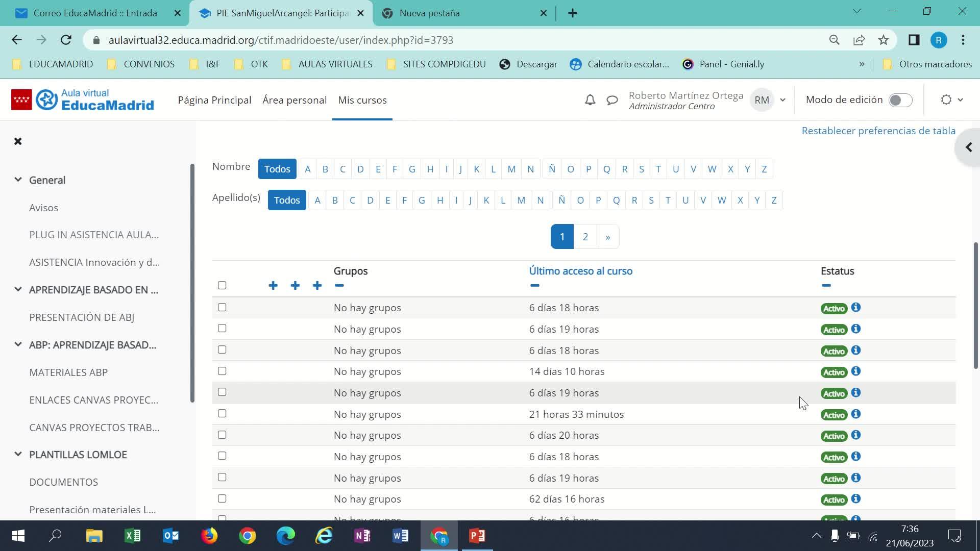Viewport: 980px width, 551px height.
Task: Click the browser address bar URL
Action: [281, 40]
